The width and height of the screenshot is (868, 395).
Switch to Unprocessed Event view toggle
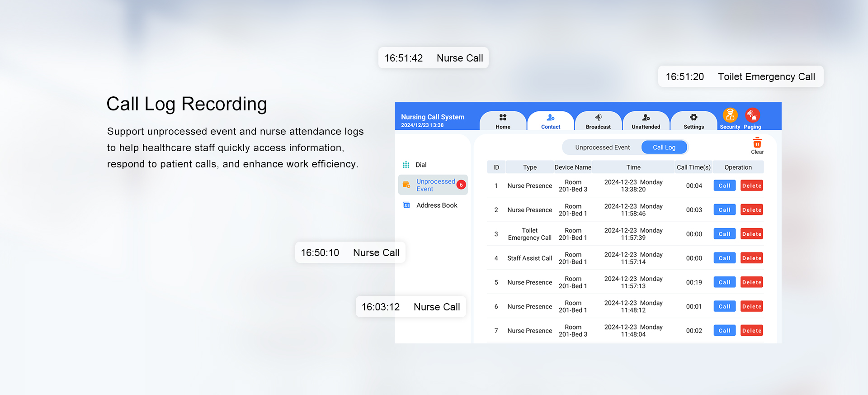602,148
